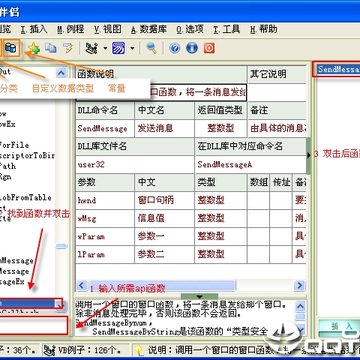Open the 数据库 menu
The width and height of the screenshot is (360, 360).
click(x=149, y=30)
